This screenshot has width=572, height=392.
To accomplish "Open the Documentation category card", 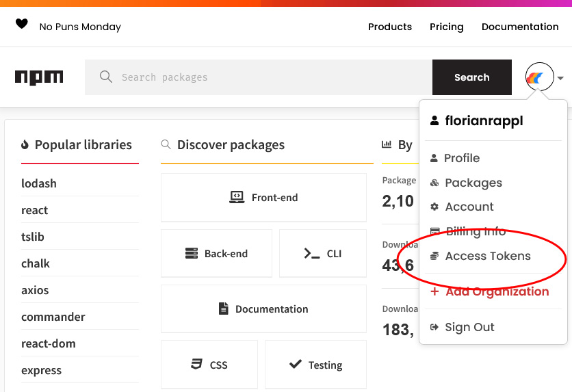I will click(263, 309).
